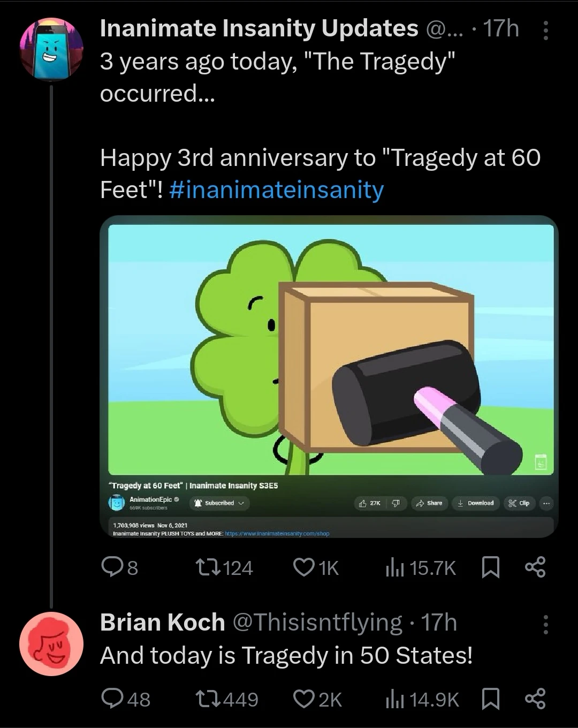Expand the video player's three-dot more menu
This screenshot has height=728, width=578.
click(545, 503)
